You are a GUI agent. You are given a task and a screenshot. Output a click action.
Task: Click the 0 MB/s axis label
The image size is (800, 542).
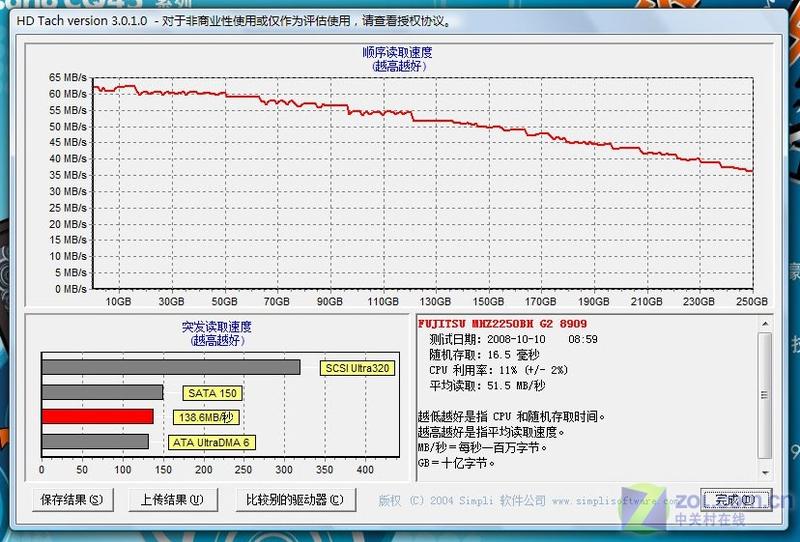pos(71,289)
